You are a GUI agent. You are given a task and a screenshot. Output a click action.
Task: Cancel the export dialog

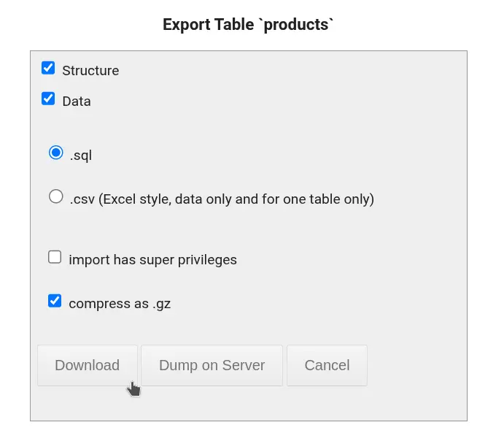(x=327, y=365)
